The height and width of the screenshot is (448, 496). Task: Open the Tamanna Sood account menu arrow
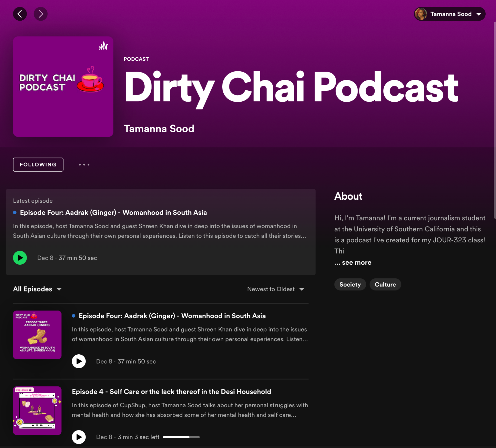click(x=479, y=14)
